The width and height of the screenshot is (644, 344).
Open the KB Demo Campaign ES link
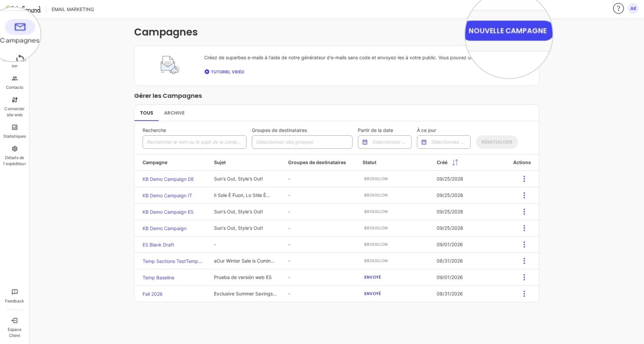click(x=168, y=212)
